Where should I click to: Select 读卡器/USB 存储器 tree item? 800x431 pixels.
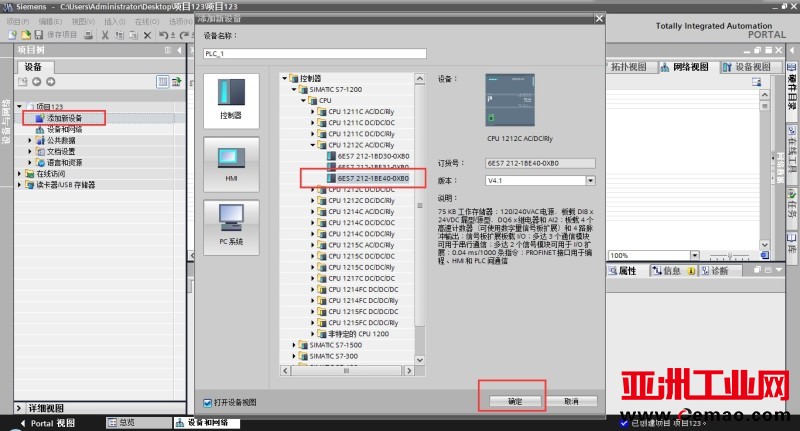[65, 185]
